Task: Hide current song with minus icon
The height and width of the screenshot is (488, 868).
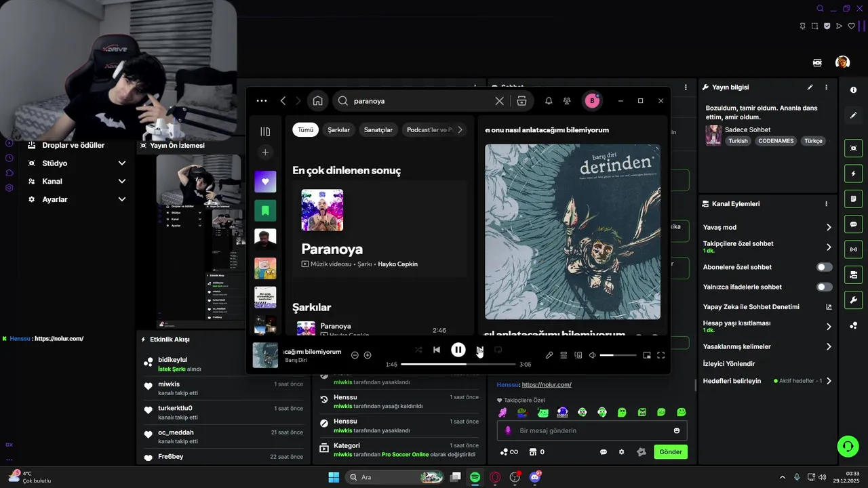Action: pos(355,355)
